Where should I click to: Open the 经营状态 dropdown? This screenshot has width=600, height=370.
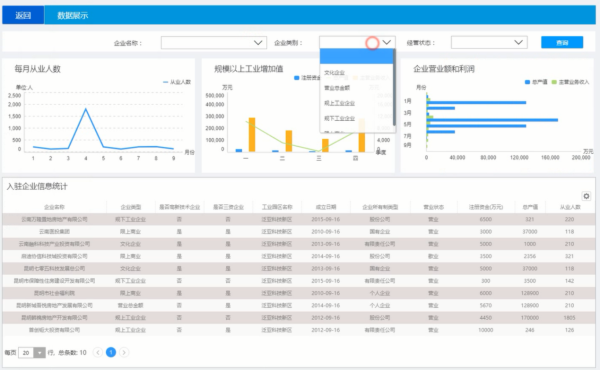(x=489, y=42)
